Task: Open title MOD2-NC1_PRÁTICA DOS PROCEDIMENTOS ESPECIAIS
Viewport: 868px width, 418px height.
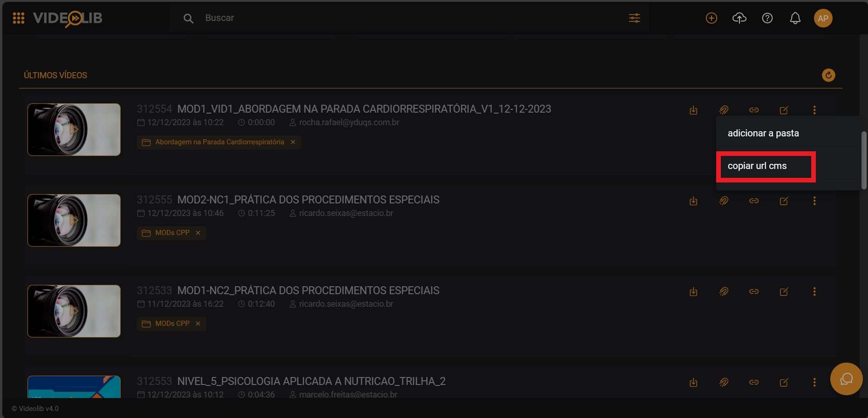Action: tap(308, 200)
